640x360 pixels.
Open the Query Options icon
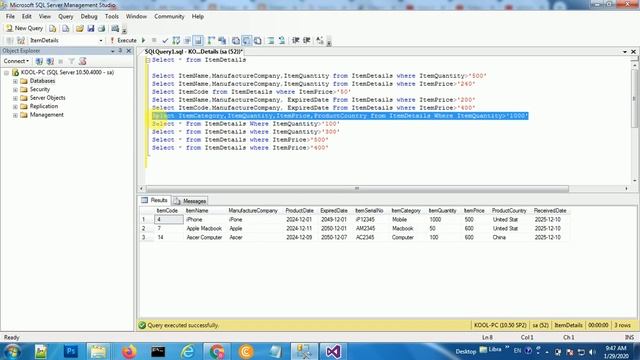click(x=187, y=40)
